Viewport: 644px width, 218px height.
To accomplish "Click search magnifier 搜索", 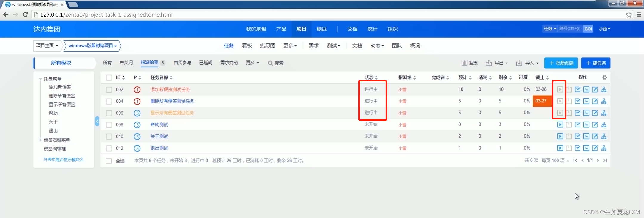I will coord(275,63).
